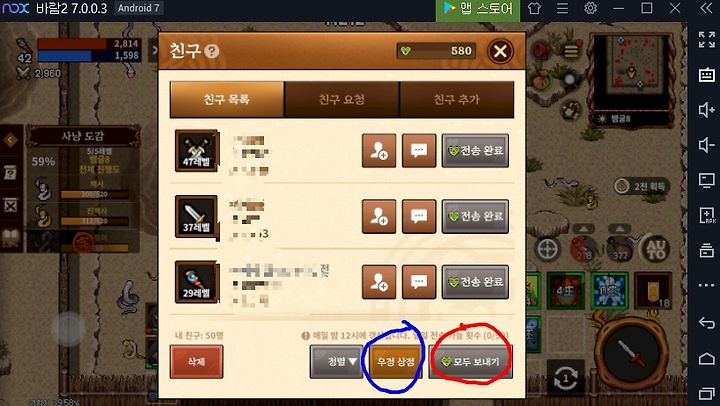Image resolution: width=720 pixels, height=406 pixels.
Task: Switch to the 친구 요청 tab
Action: pos(342,99)
